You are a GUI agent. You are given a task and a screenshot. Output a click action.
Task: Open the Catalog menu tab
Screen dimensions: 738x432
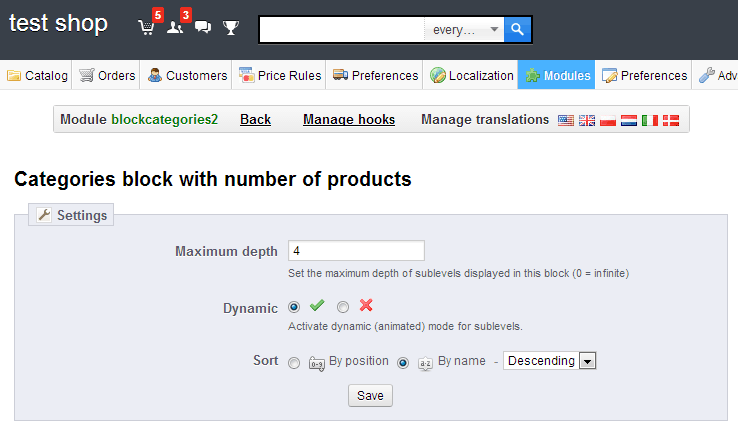(37, 75)
